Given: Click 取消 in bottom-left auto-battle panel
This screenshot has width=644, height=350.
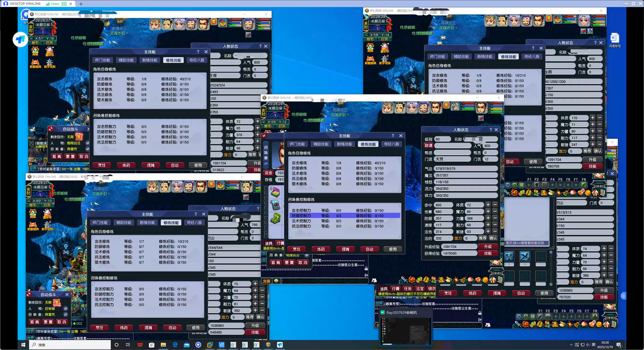Looking at the screenshot, I should [61, 322].
